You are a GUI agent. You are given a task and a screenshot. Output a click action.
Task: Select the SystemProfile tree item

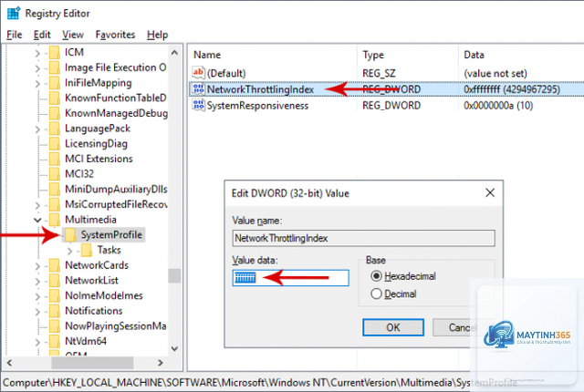click(111, 235)
